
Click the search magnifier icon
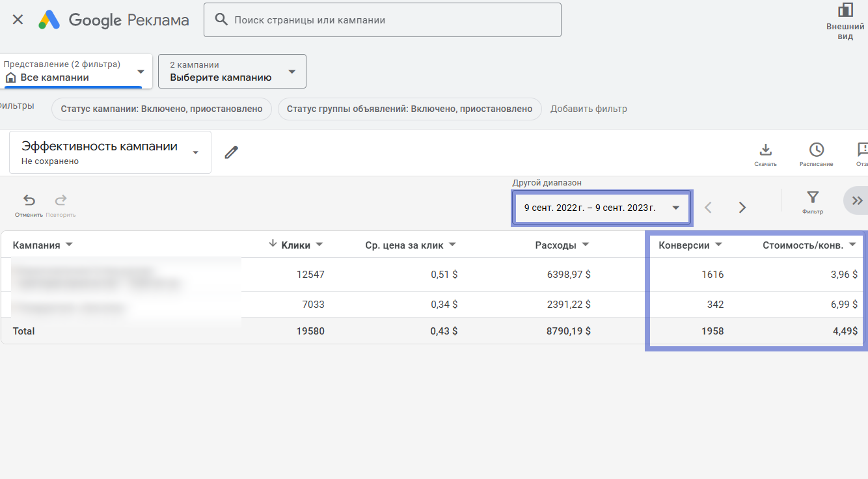[x=221, y=20]
